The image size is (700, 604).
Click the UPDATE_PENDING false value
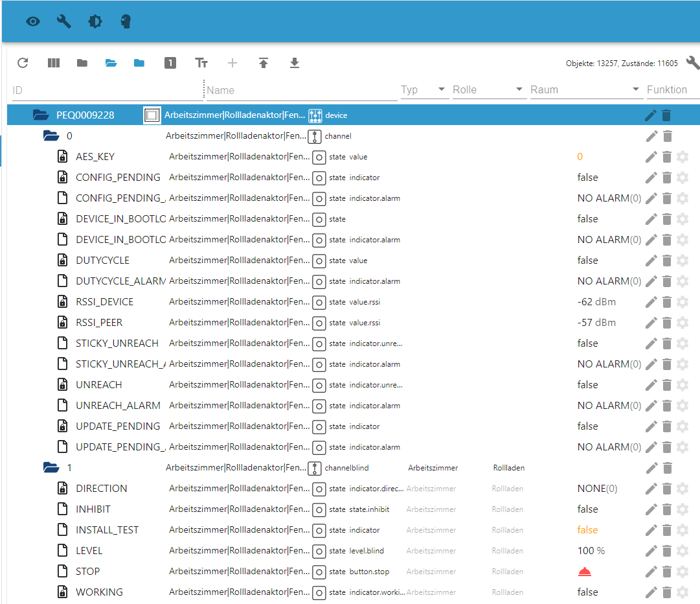[x=587, y=426]
